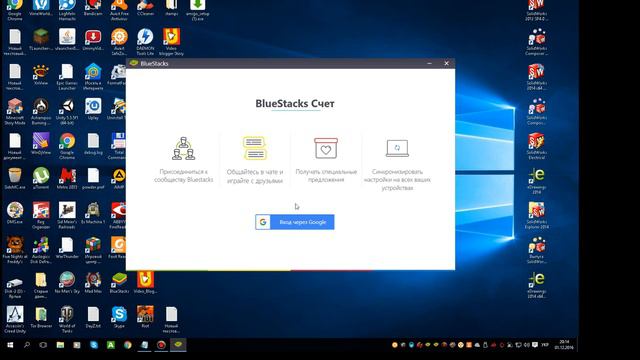Switch to Skype on the taskbar
This screenshot has width=640, height=360.
click(94, 345)
